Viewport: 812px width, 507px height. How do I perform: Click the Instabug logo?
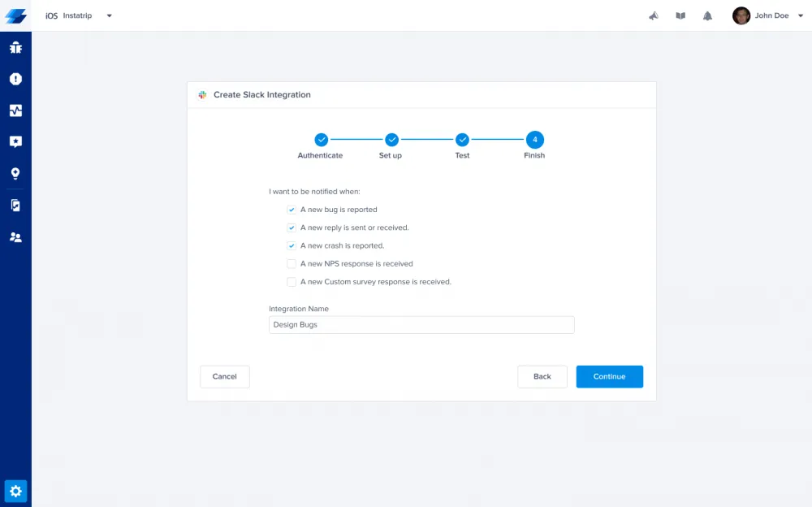(15, 15)
